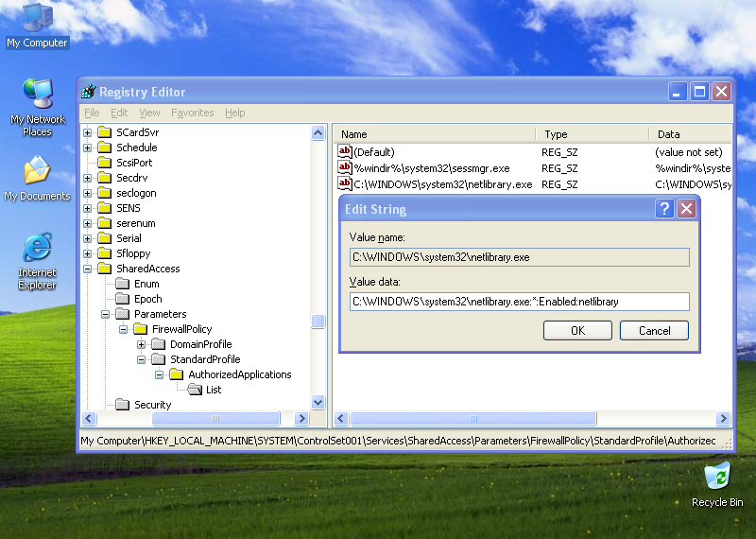Click the SENS folder icon

point(105,208)
